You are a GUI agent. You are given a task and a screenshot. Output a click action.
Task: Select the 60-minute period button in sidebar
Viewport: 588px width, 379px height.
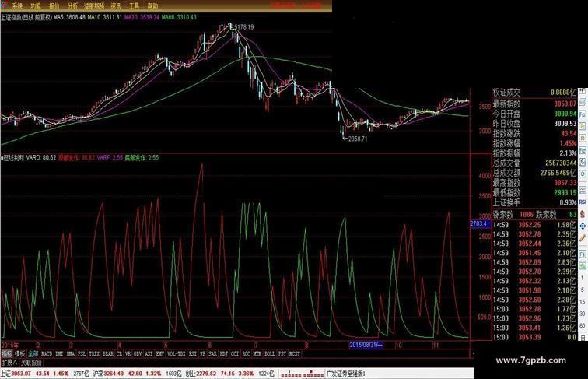(583, 326)
